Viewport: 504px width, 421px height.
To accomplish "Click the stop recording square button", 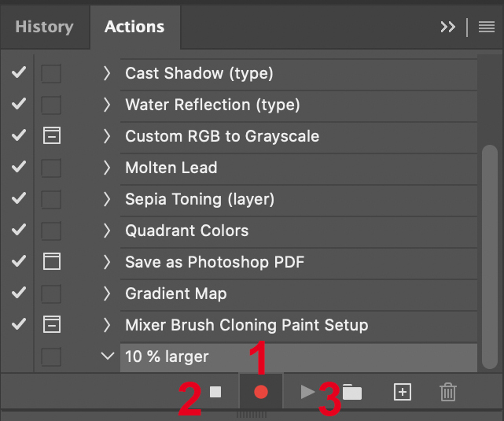I will coord(216,391).
